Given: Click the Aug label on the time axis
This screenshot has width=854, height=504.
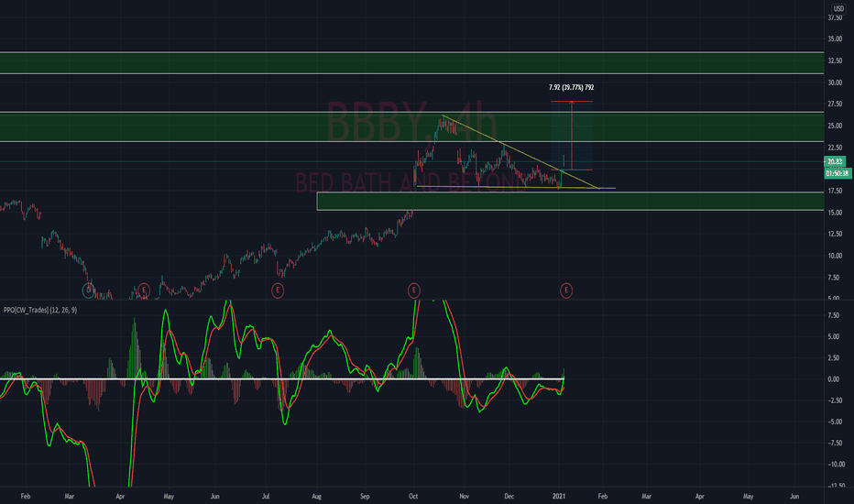Looking at the screenshot, I should [x=316, y=497].
